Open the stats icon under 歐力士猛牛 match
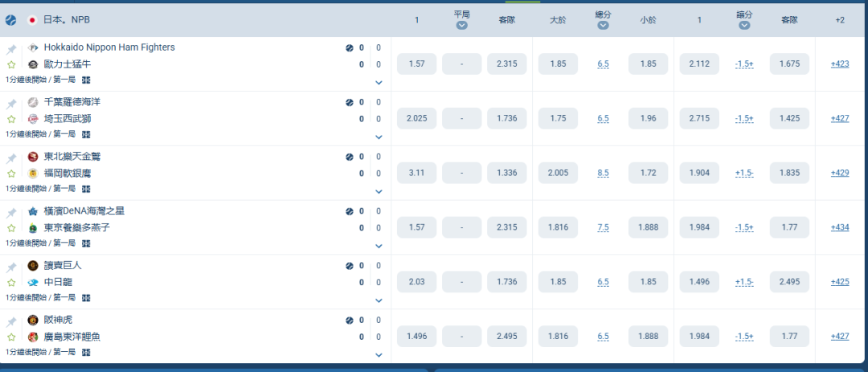Image resolution: width=868 pixels, height=372 pixels. coord(86,80)
